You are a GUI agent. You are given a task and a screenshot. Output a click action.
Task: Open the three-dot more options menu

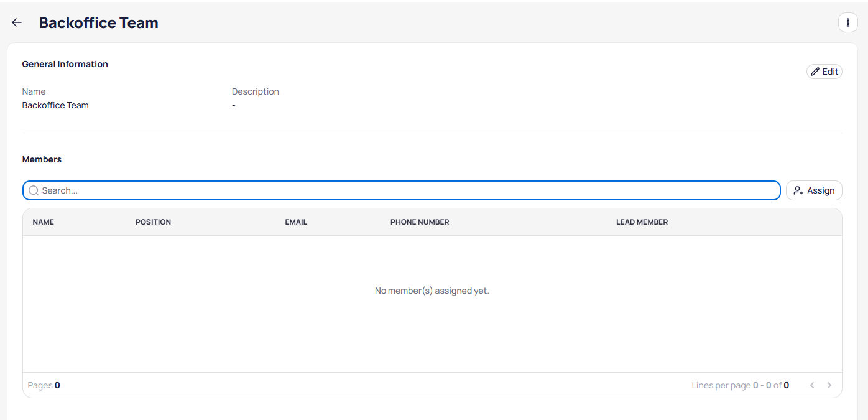(847, 22)
